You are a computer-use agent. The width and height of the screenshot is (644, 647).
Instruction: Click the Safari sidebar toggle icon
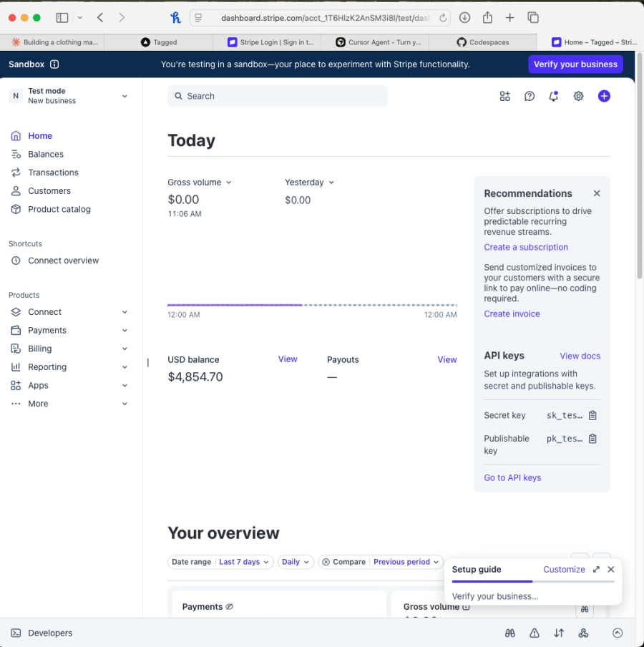[62, 18]
